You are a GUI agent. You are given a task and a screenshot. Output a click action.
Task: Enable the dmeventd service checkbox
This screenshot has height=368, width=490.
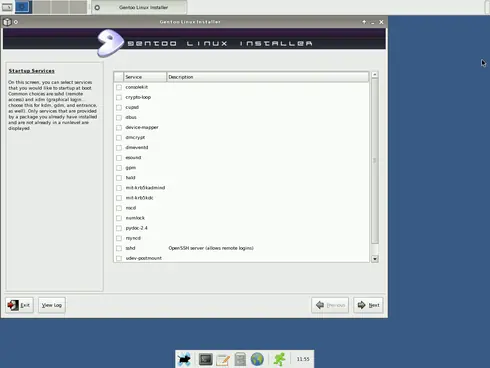click(119, 148)
